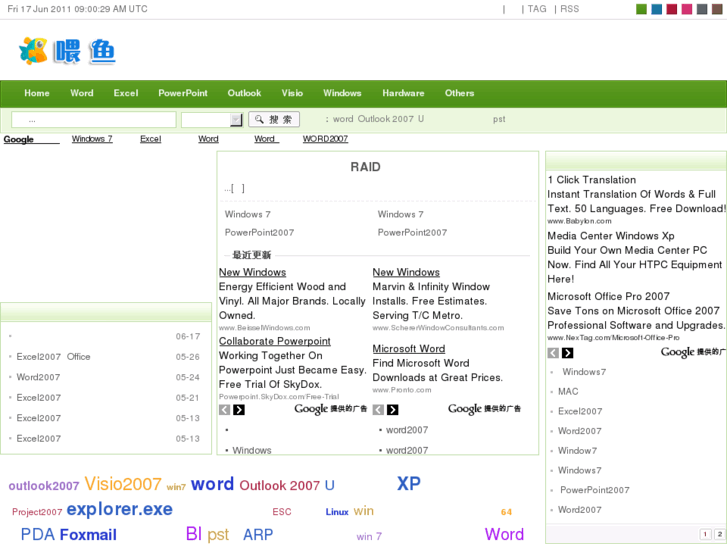Open the TAG link in the header
This screenshot has height=545, width=727.
[x=537, y=9]
